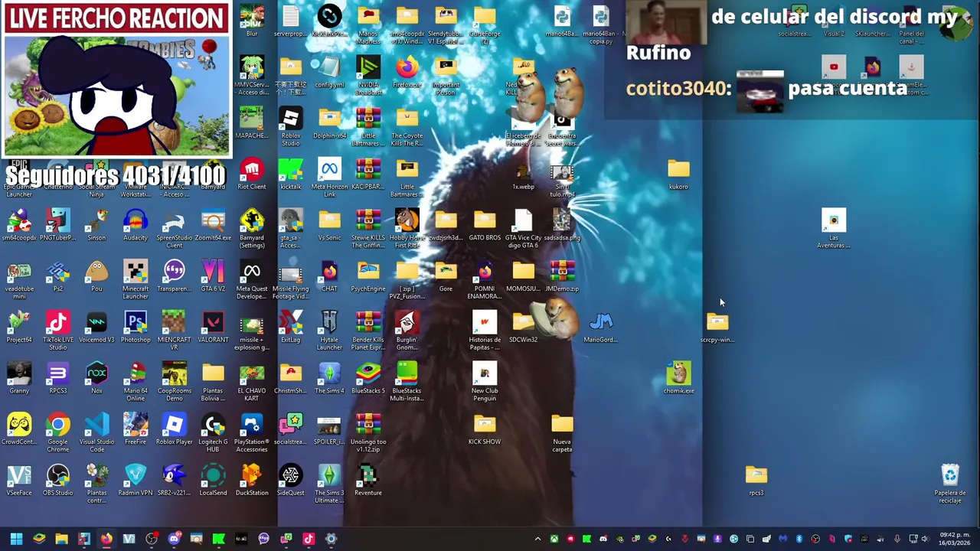Image resolution: width=980 pixels, height=551 pixels.
Task: Open TikTok LIVE Studio on the taskbar
Action: pos(309,539)
